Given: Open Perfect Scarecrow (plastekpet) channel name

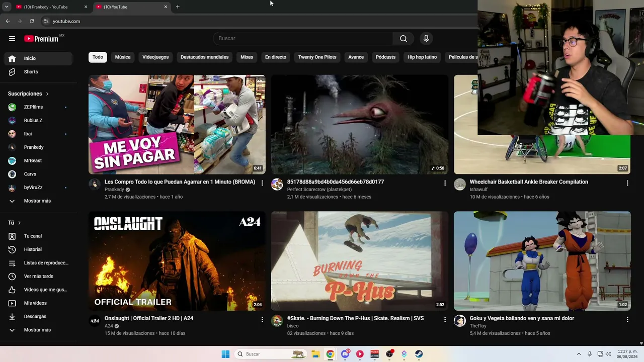Looking at the screenshot, I should tap(319, 190).
